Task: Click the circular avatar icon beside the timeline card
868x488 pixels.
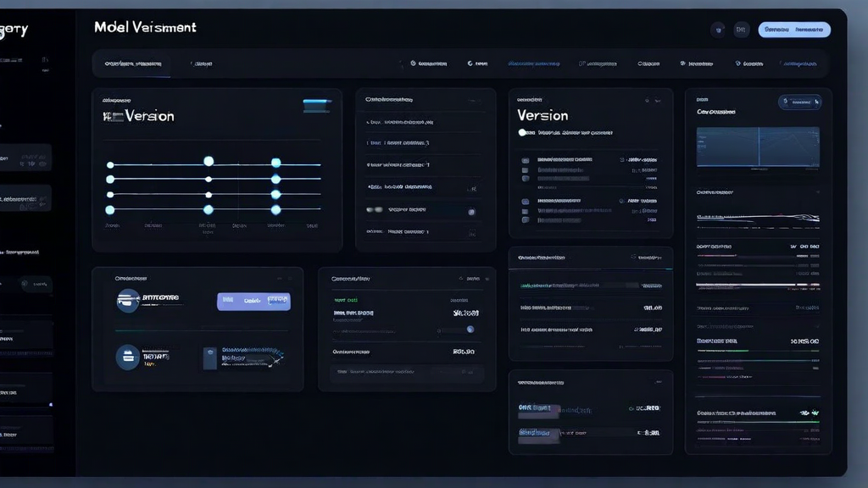Action: (x=128, y=299)
